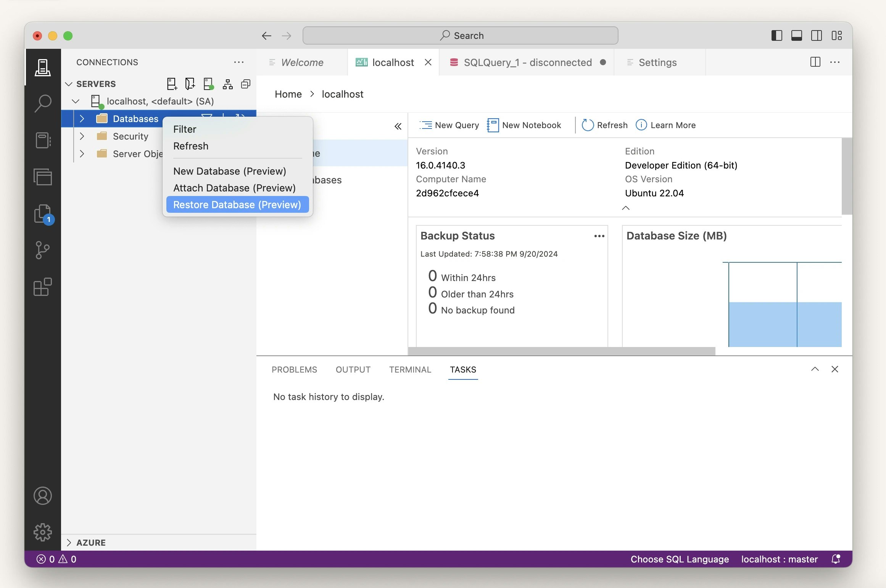Click the New Connection icon in Servers
Screen dimensions: 886x588
click(x=172, y=84)
